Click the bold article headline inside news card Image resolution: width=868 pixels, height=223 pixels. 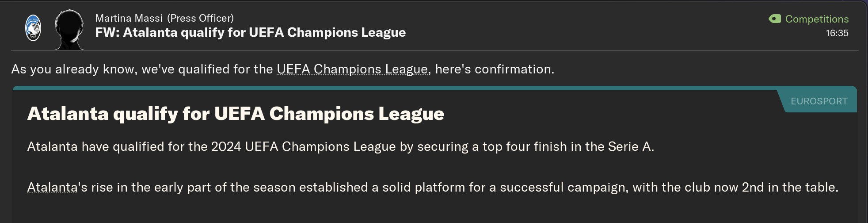(x=236, y=114)
